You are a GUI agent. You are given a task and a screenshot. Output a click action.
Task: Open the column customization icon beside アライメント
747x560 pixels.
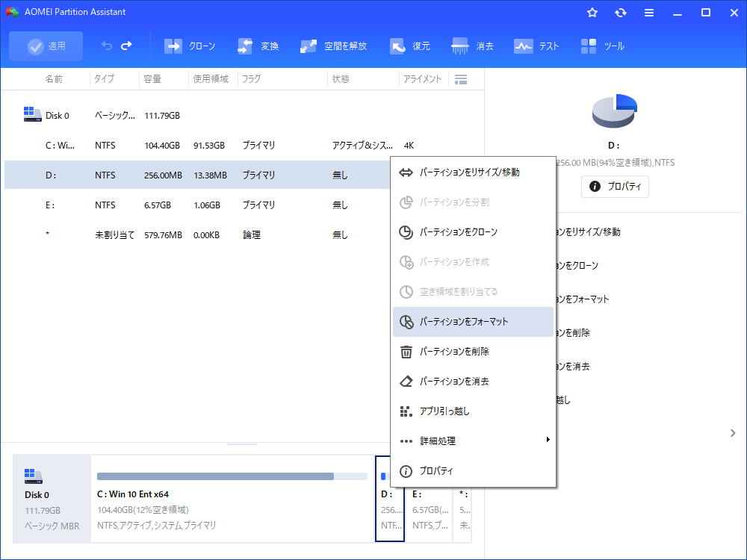point(461,78)
